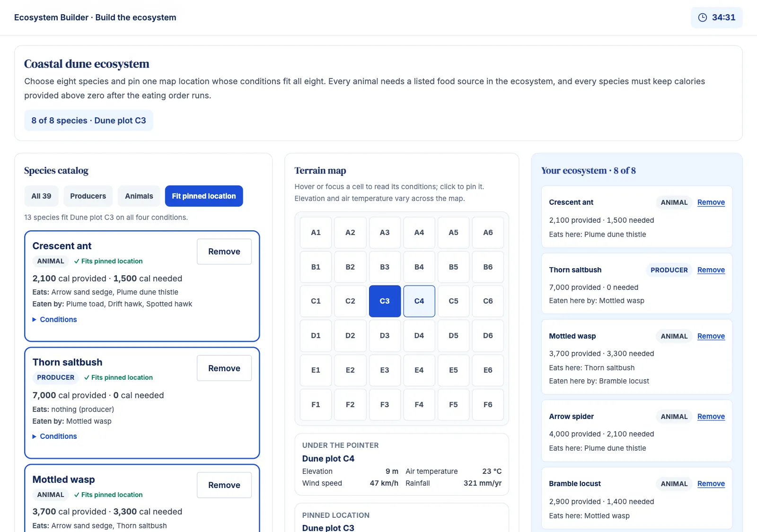Click the ANIMAL tag on Arrow spider card
The height and width of the screenshot is (532, 757).
tap(674, 417)
